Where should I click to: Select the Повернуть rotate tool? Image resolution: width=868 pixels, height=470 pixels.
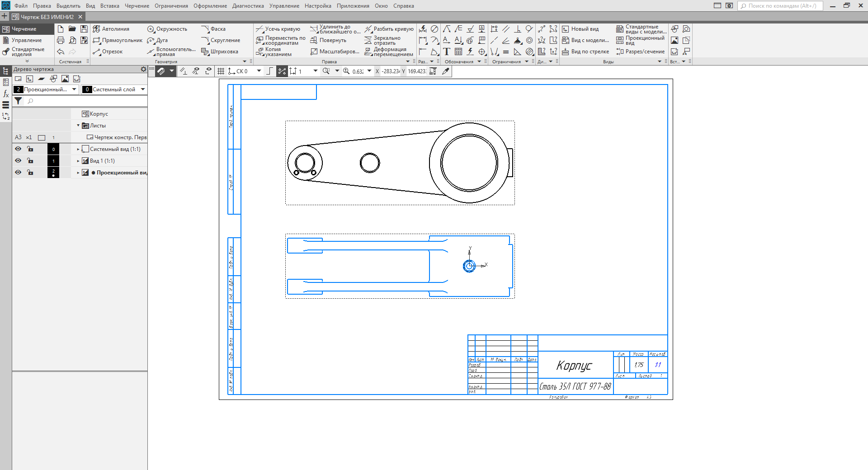[328, 40]
